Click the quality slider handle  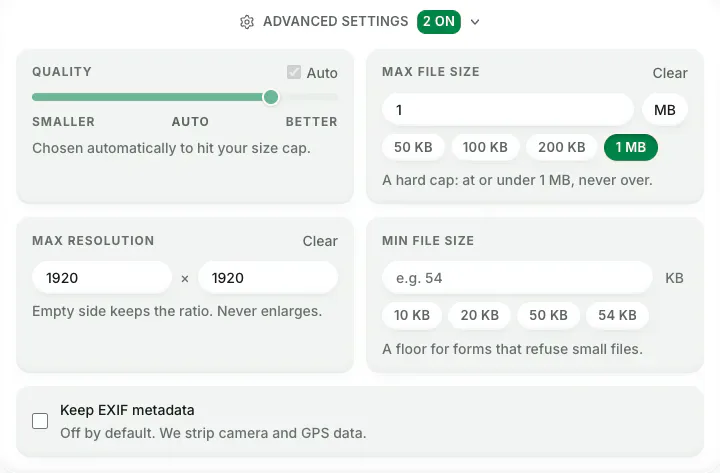[x=271, y=97]
